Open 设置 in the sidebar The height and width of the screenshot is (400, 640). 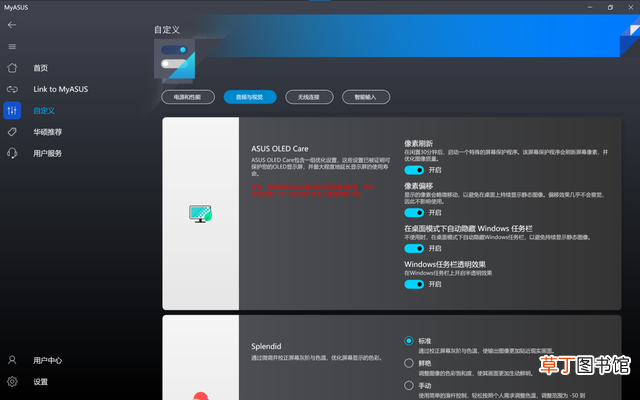click(40, 382)
